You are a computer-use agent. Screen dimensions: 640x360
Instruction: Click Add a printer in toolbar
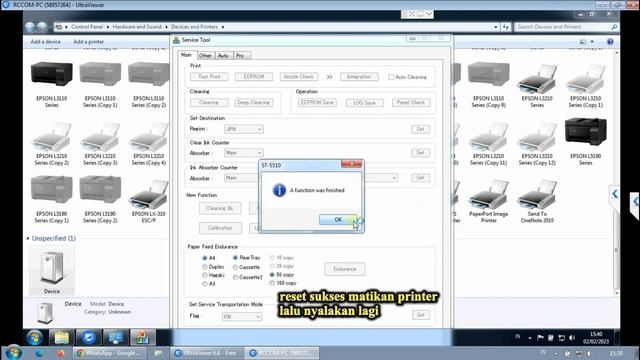tap(89, 42)
